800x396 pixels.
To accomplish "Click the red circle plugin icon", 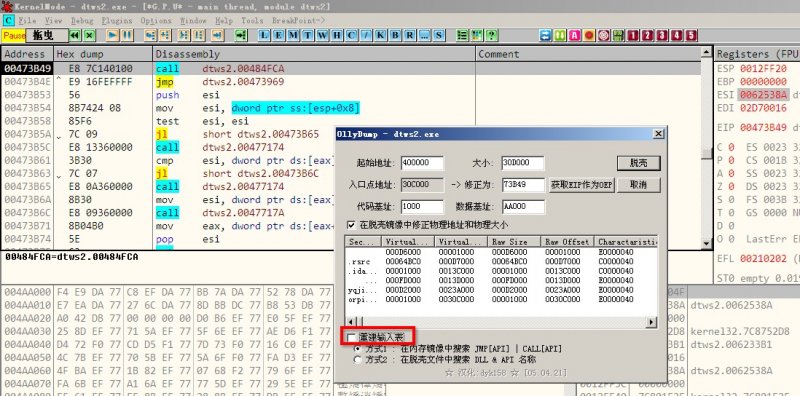I will click(x=589, y=35).
